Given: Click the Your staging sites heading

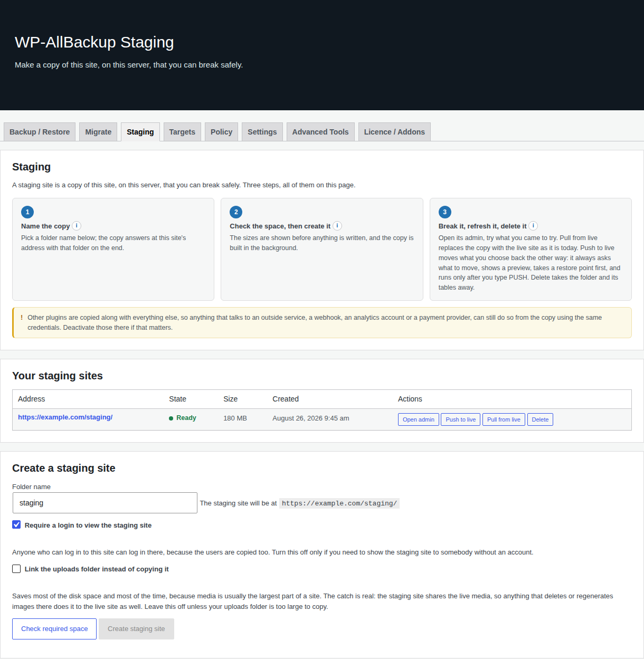Looking at the screenshot, I should point(58,376).
